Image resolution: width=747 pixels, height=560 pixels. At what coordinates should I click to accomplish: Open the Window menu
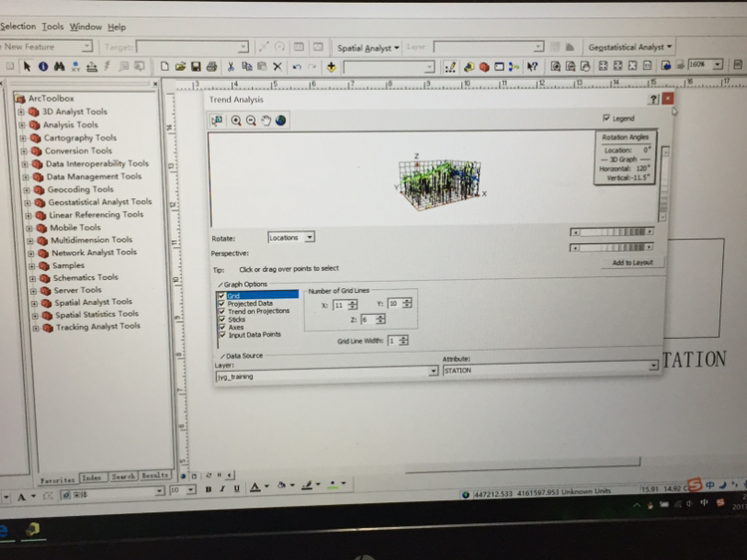pyautogui.click(x=86, y=27)
